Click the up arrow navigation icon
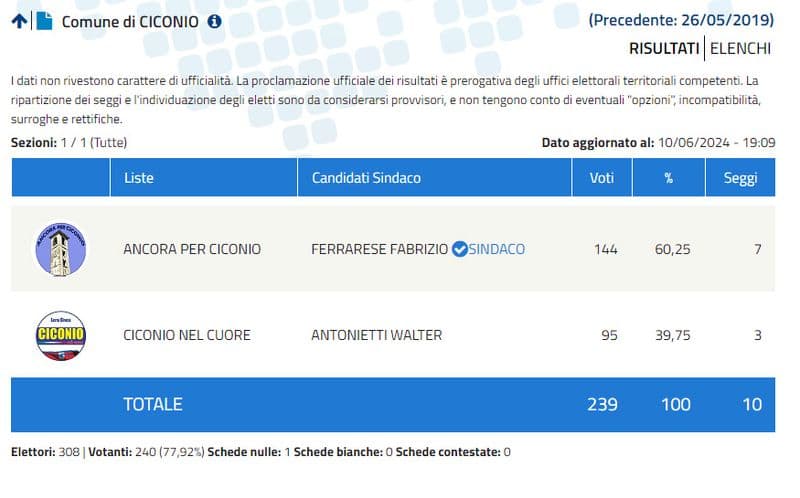800x498 pixels. [19, 21]
